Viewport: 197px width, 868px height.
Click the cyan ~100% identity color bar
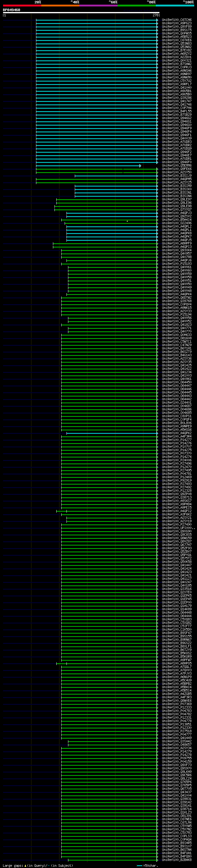[175, 6]
